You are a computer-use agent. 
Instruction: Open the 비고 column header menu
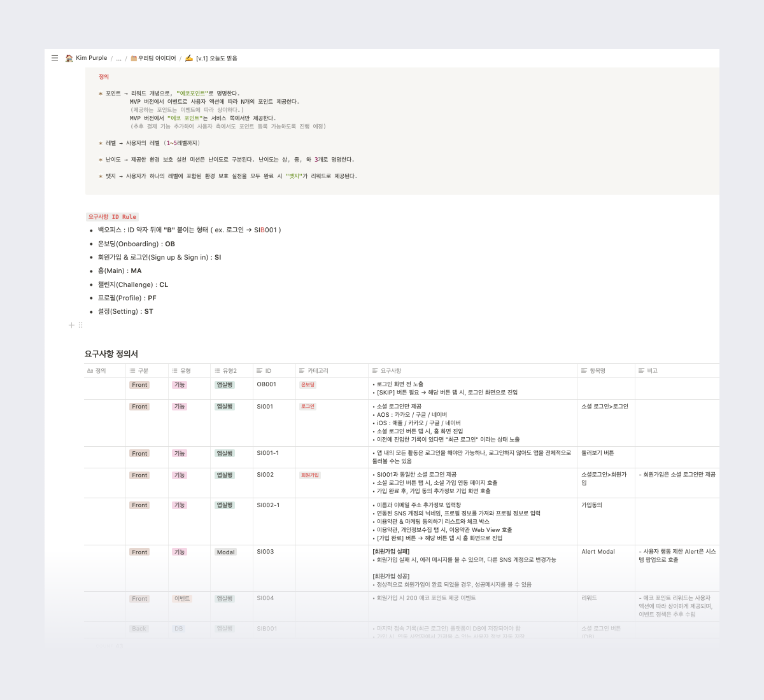click(677, 370)
